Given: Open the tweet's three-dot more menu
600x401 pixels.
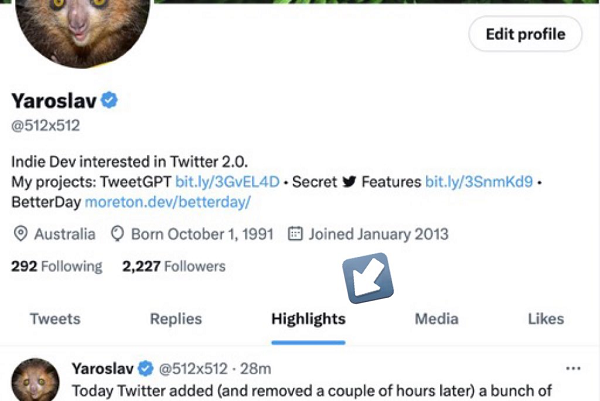Looking at the screenshot, I should coord(573,367).
